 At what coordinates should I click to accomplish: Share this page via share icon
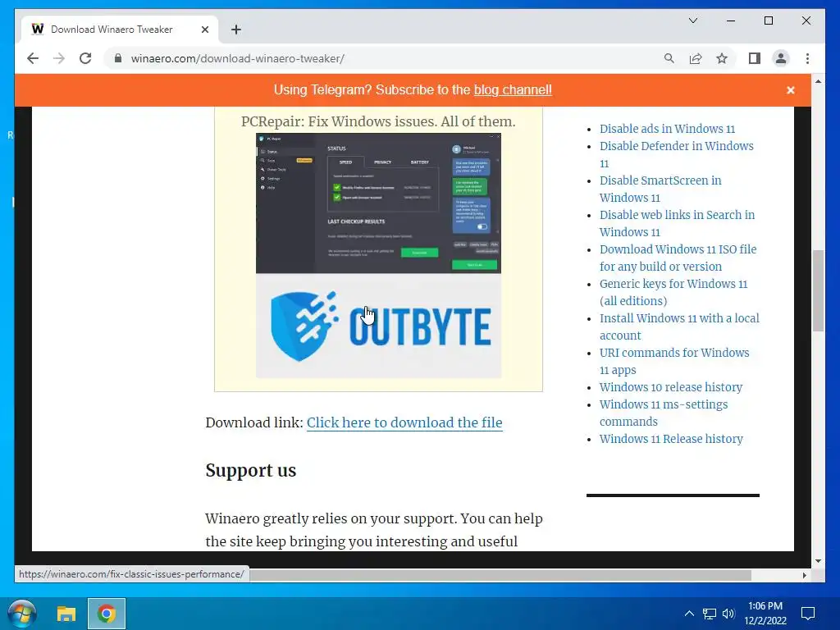pyautogui.click(x=696, y=58)
